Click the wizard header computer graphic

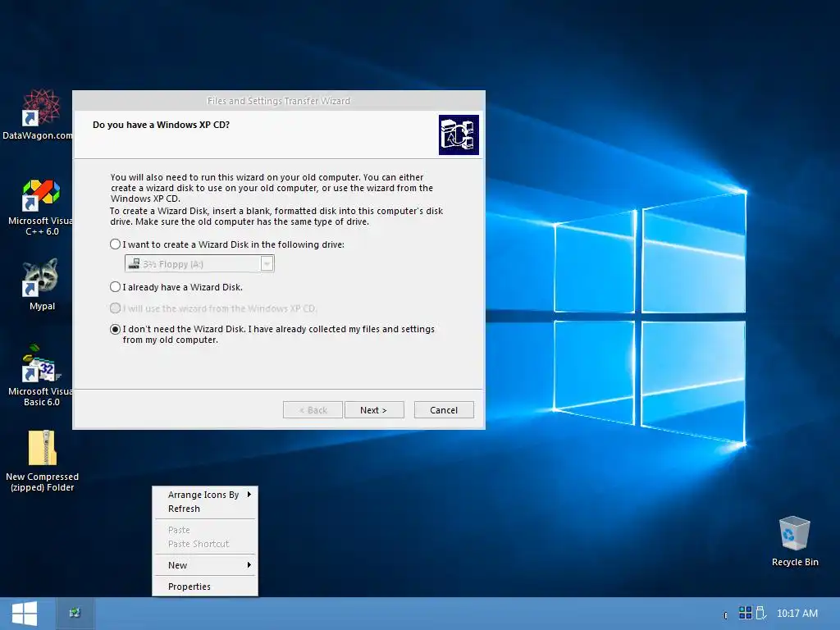tap(459, 135)
